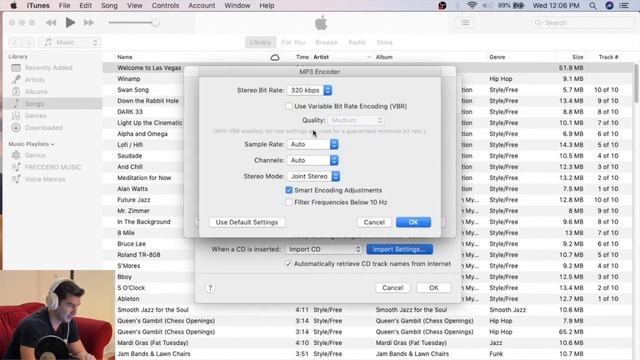Screen dimensions: 640x360
Task: Click Use Default Settings button
Action: coord(247,222)
